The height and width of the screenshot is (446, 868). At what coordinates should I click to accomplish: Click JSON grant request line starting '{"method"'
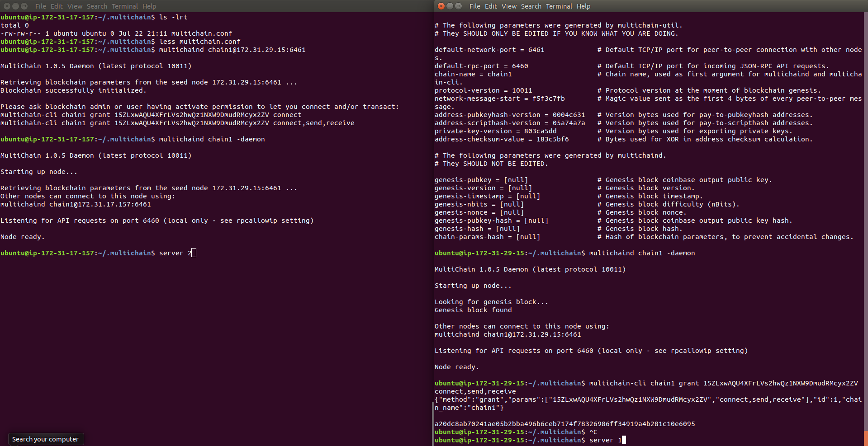[648, 404]
